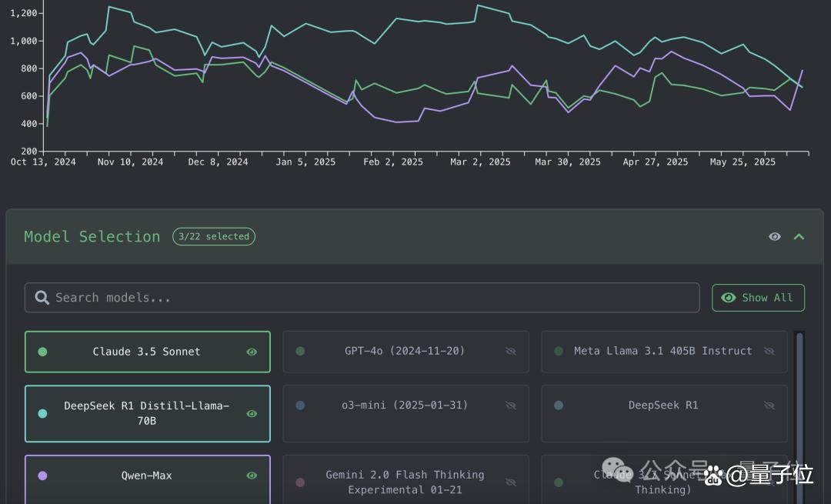Click the model list vertical scrollbar
This screenshot has height=504, width=831.
coord(799,418)
